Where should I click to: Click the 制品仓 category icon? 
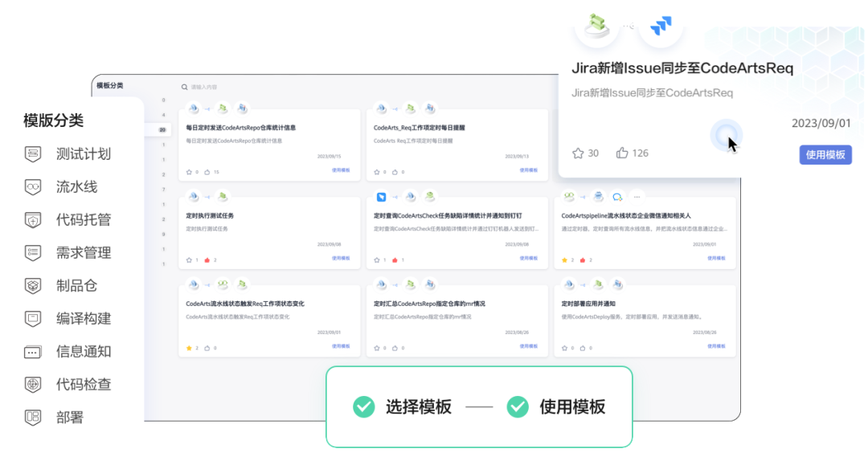point(33,285)
